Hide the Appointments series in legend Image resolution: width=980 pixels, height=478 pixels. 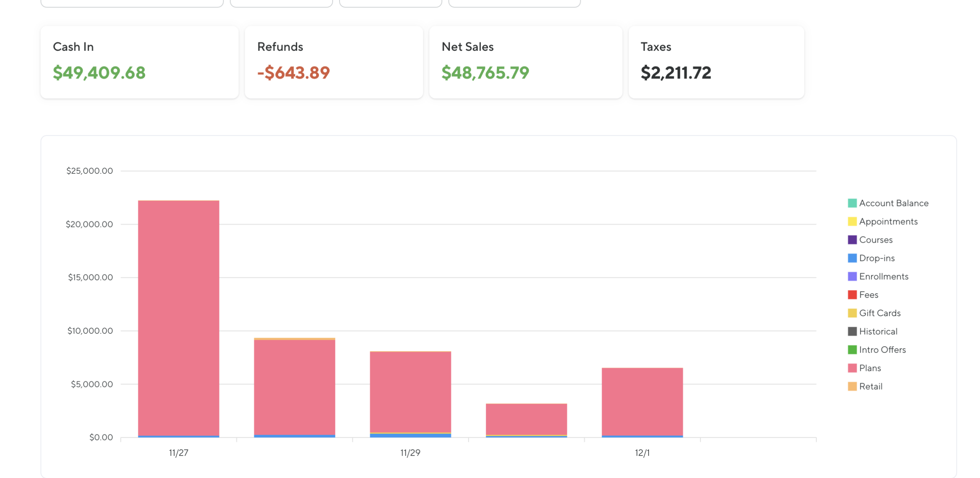888,222
